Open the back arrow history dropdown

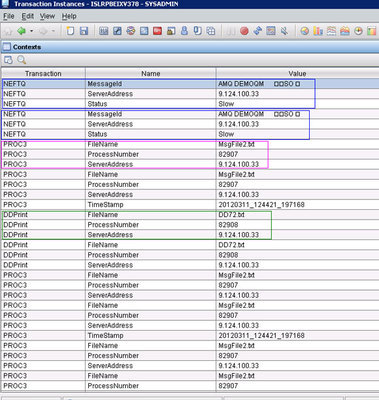[x=31, y=31]
